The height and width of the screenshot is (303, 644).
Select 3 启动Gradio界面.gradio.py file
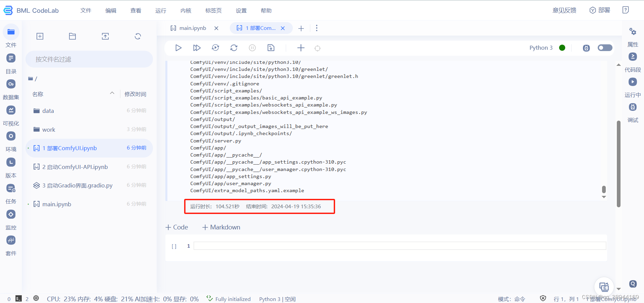click(x=89, y=185)
